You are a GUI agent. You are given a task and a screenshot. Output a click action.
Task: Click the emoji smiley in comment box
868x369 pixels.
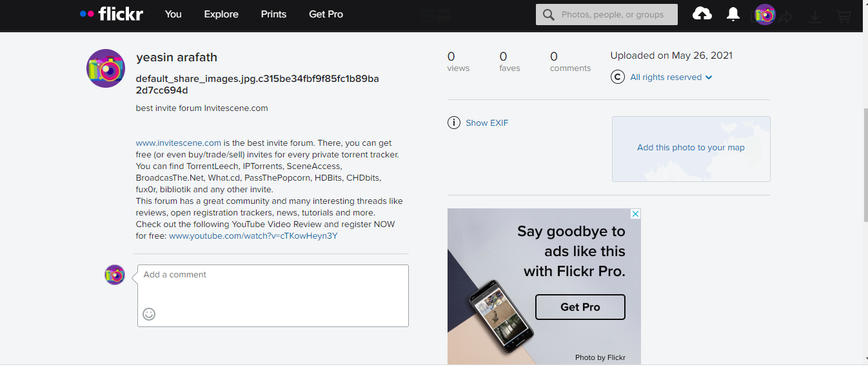149,314
